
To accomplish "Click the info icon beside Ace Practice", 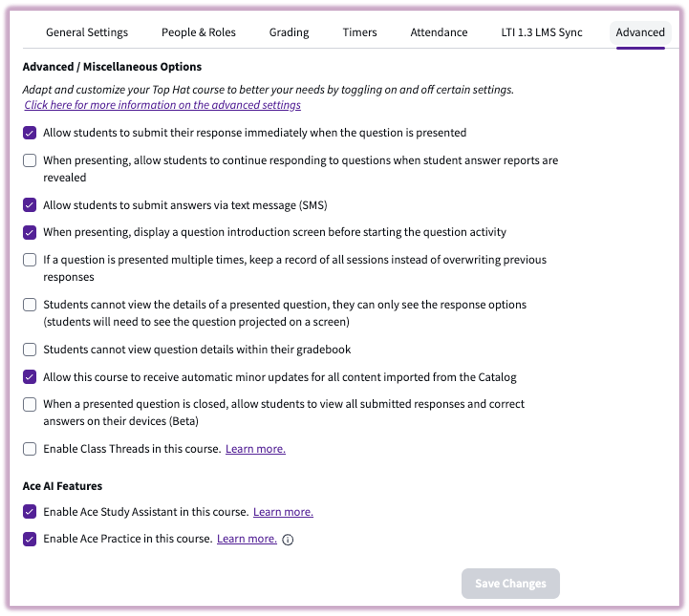I will point(288,539).
